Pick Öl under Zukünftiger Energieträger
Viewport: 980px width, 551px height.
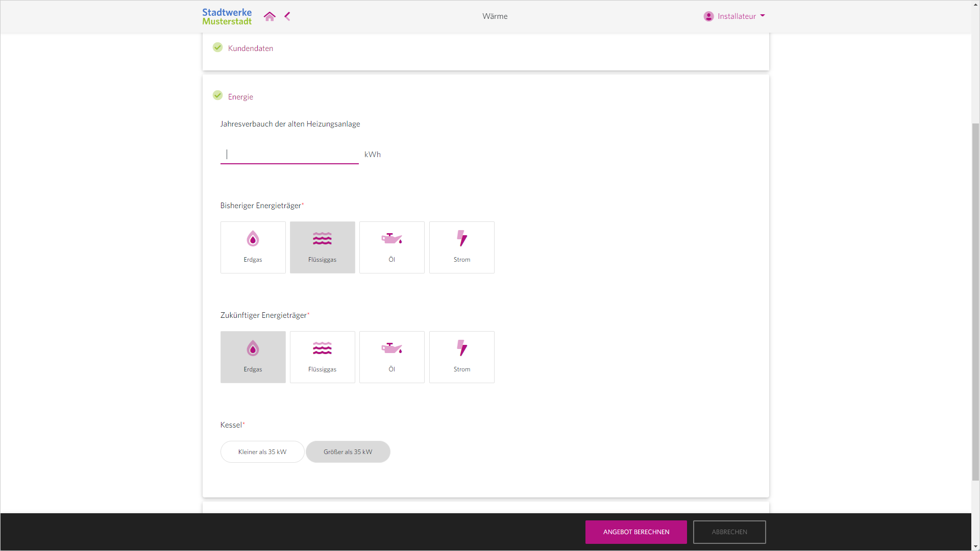point(391,357)
